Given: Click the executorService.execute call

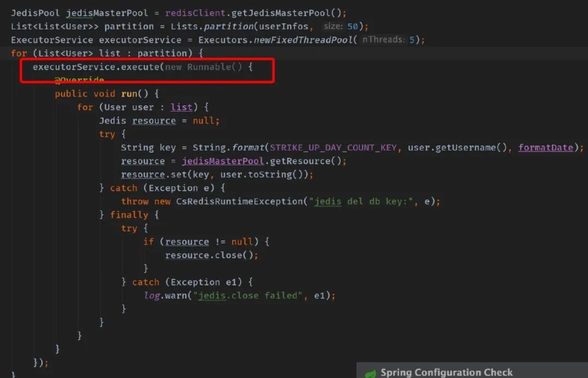Looking at the screenshot, I should coord(96,67).
